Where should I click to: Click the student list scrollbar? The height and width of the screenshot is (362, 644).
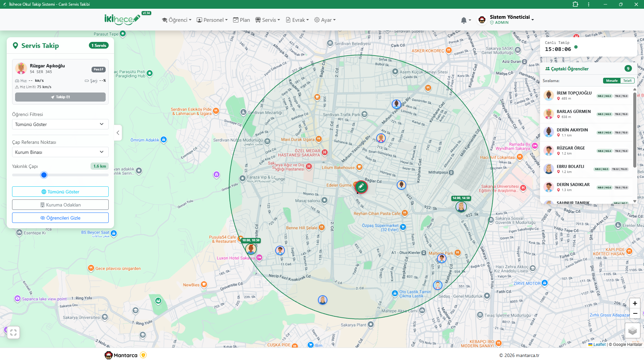(x=635, y=130)
